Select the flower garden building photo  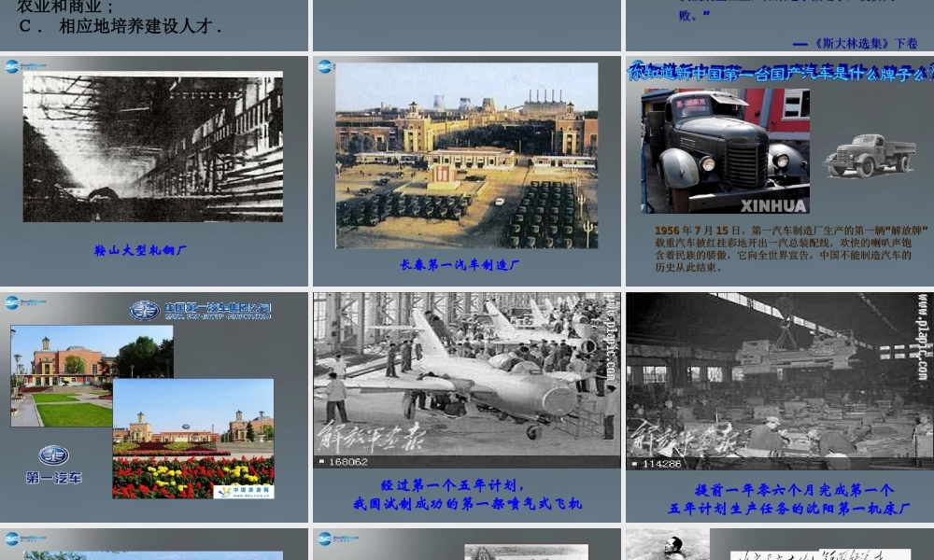[193, 439]
